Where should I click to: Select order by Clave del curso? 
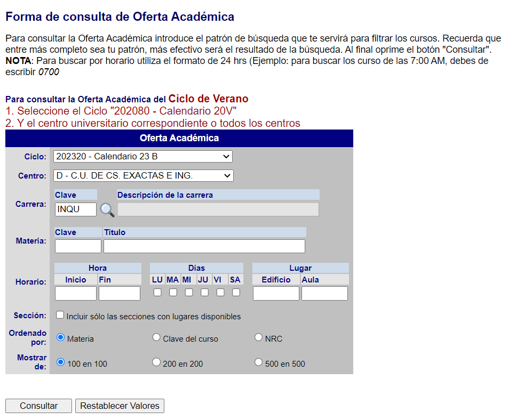pos(156,337)
